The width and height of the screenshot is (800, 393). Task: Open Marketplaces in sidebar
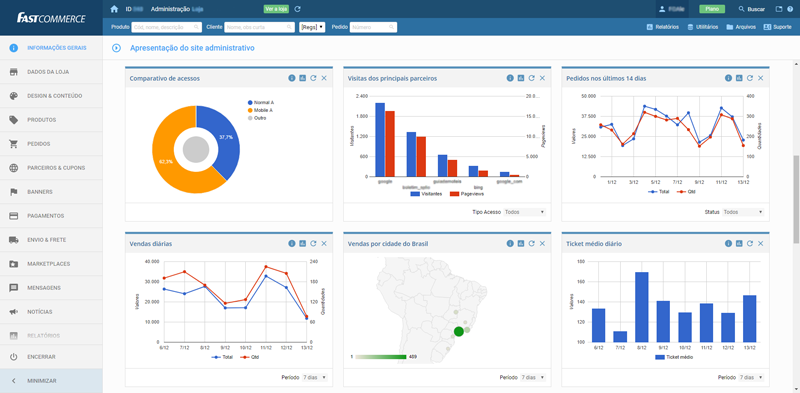[x=51, y=264]
